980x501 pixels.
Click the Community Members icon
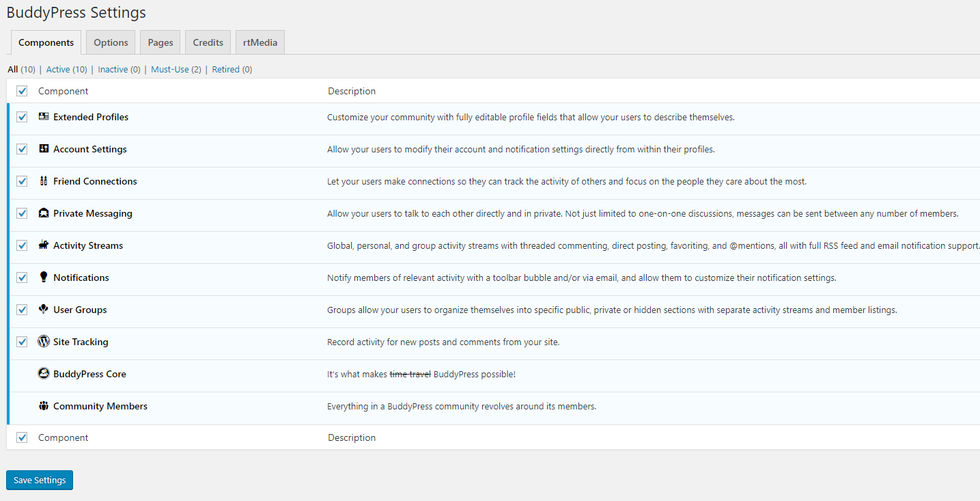44,406
